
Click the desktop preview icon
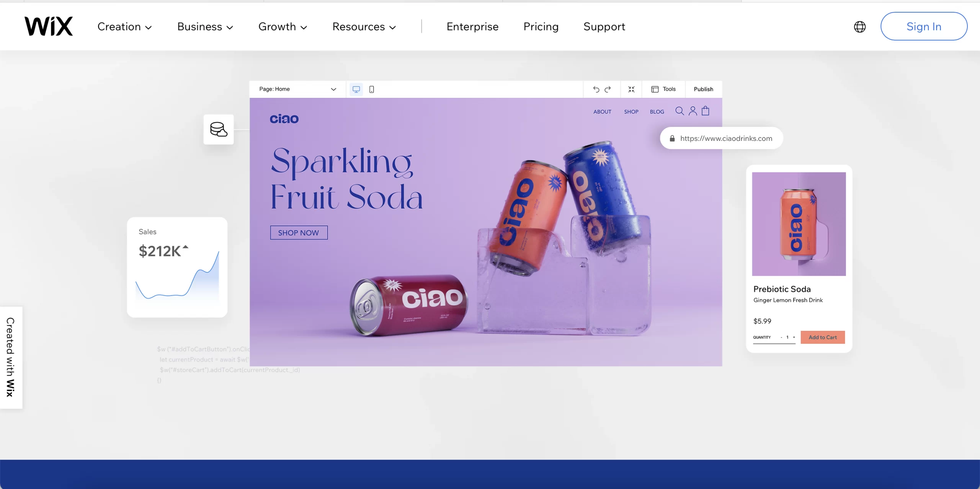coord(356,89)
